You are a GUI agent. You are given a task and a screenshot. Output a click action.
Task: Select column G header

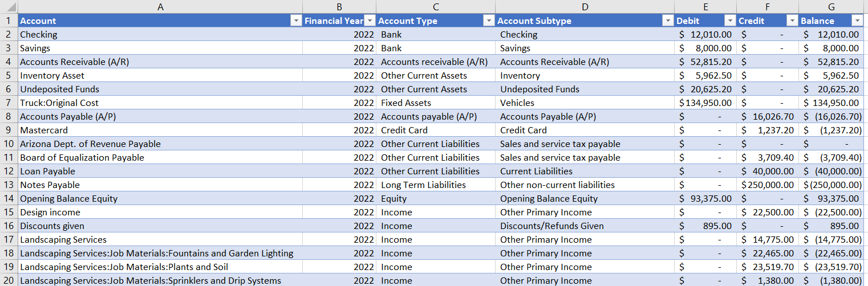[832, 6]
